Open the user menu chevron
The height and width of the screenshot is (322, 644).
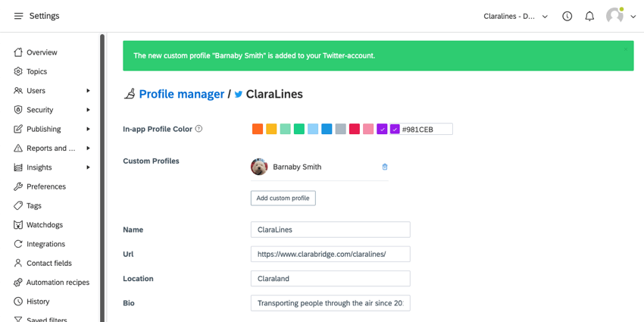633,17
